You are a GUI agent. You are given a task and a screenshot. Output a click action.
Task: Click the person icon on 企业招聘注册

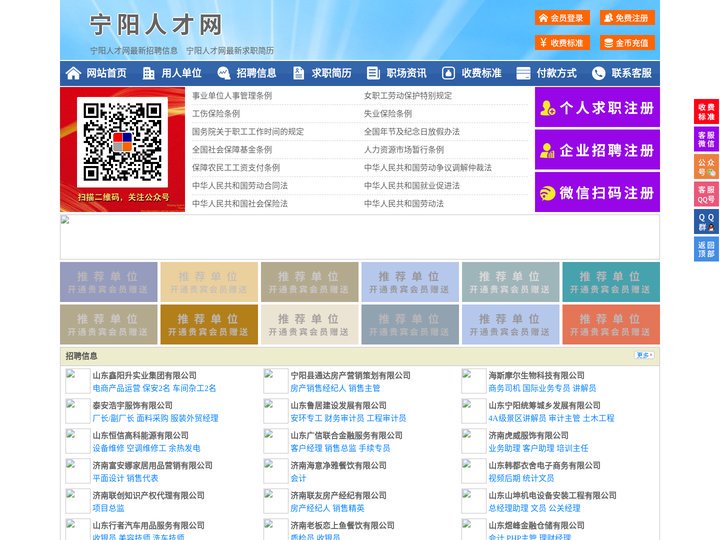[x=547, y=150]
